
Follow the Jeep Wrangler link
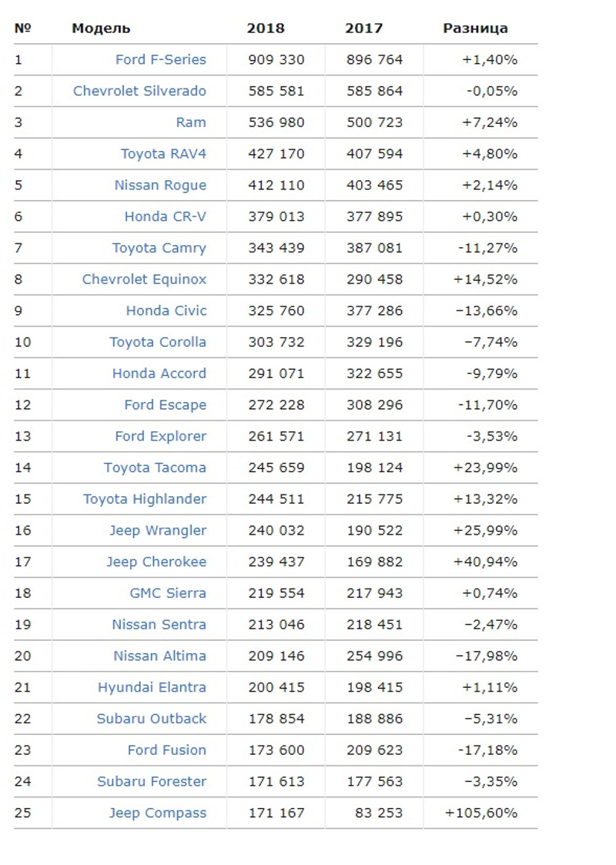(x=157, y=531)
